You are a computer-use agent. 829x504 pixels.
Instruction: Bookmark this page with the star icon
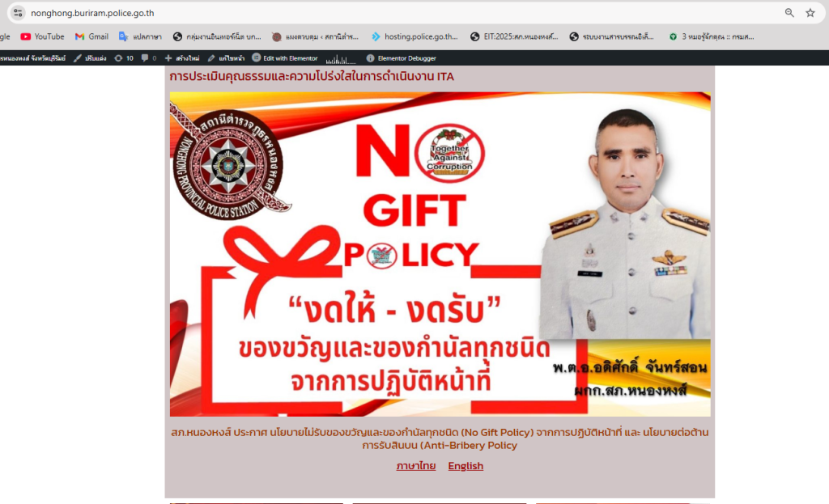click(810, 13)
